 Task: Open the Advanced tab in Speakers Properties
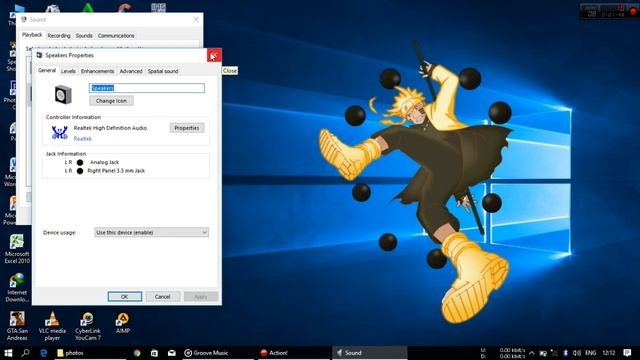pyautogui.click(x=131, y=71)
